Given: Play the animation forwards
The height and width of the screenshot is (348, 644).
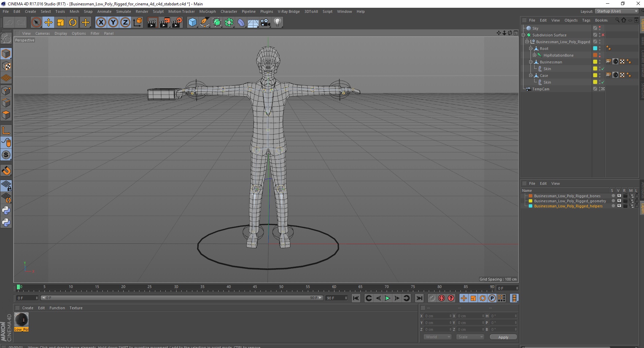Looking at the screenshot, I should (x=387, y=298).
